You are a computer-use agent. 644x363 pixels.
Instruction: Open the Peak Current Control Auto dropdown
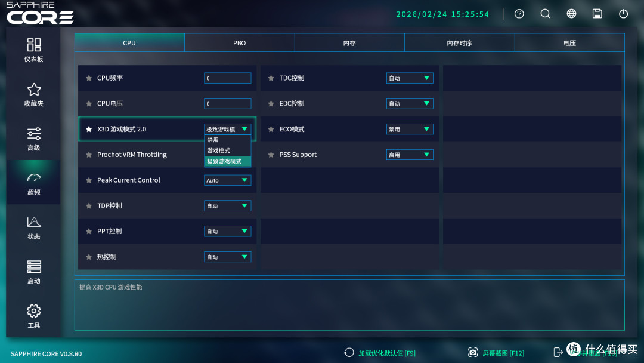[x=228, y=180]
